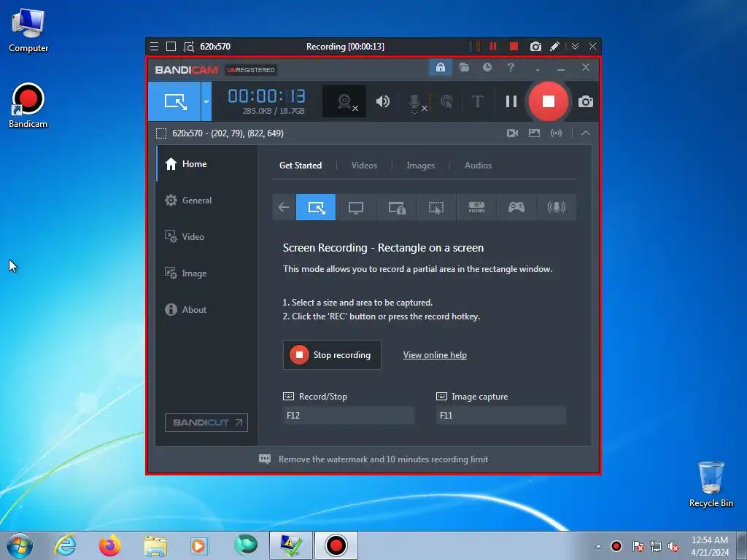Open the Windows Start menu
This screenshot has width=747, height=560.
pyautogui.click(x=20, y=545)
